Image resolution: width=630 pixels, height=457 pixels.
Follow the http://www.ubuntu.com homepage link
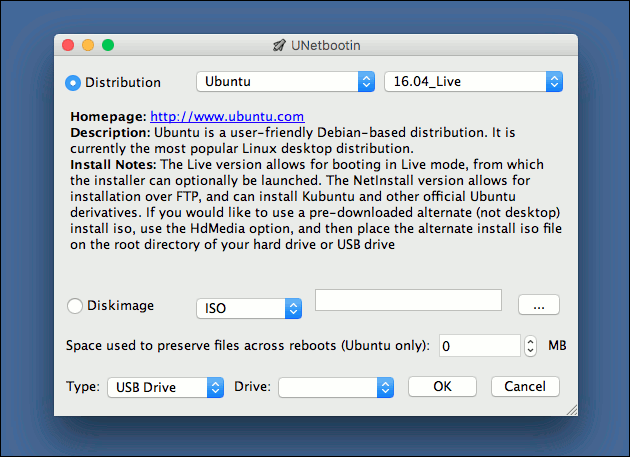227,117
